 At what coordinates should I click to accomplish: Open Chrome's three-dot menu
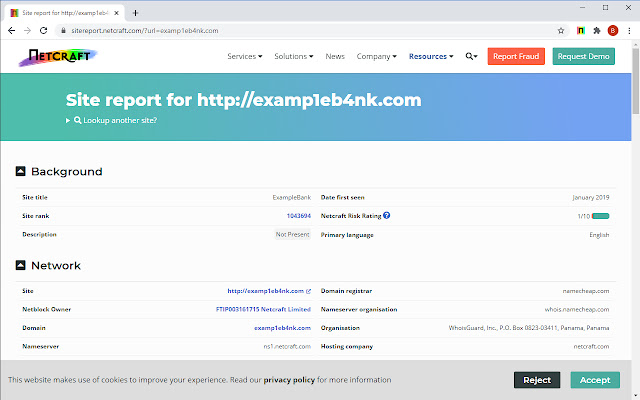tap(629, 31)
